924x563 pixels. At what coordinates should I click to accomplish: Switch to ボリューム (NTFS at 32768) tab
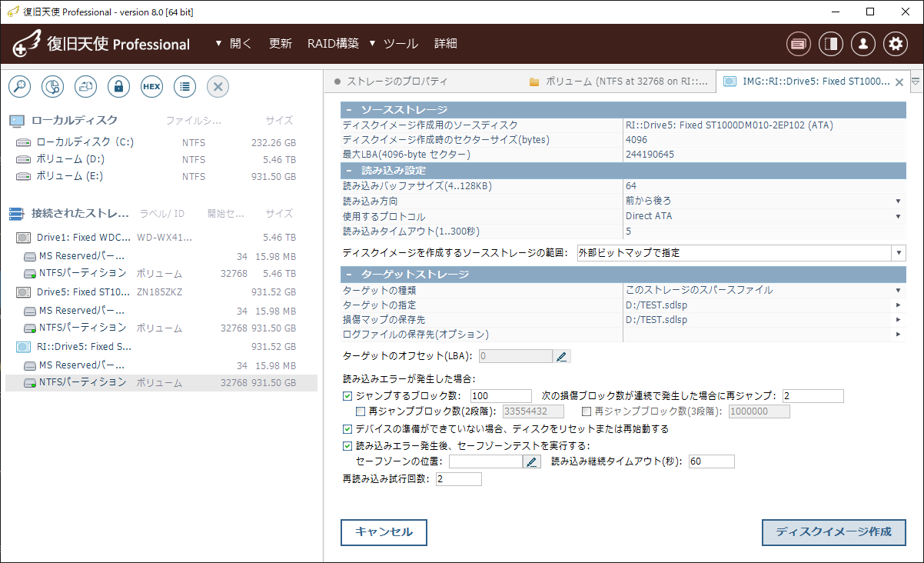tap(618, 82)
